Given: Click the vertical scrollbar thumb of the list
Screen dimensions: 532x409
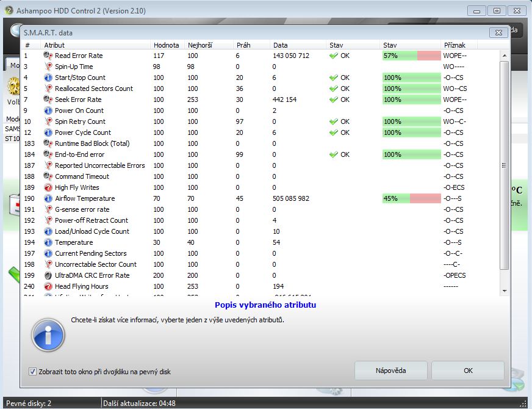Looking at the screenshot, I should coord(505,165).
